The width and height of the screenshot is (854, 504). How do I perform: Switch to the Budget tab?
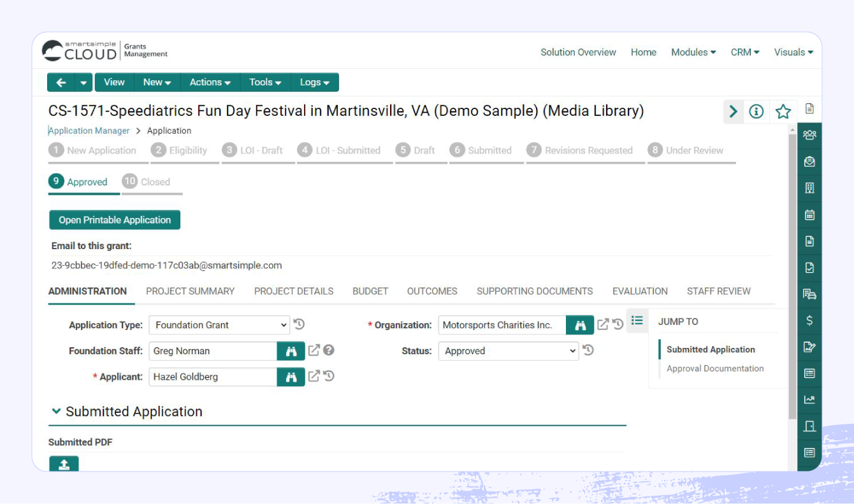pyautogui.click(x=370, y=291)
